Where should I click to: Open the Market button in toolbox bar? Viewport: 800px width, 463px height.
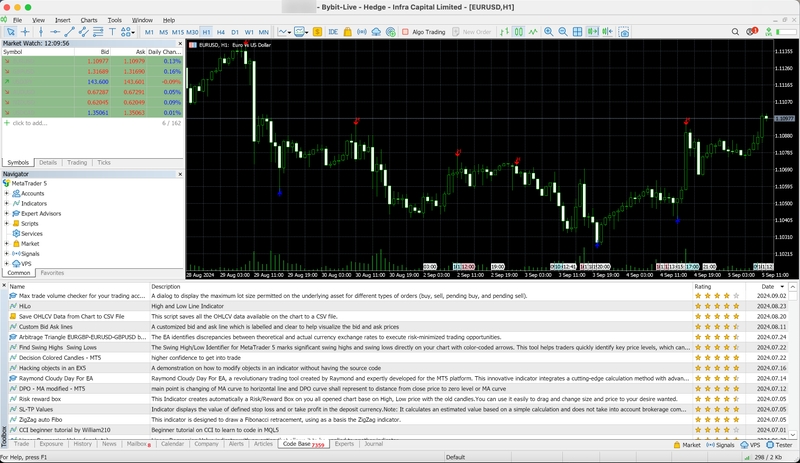[687, 445]
